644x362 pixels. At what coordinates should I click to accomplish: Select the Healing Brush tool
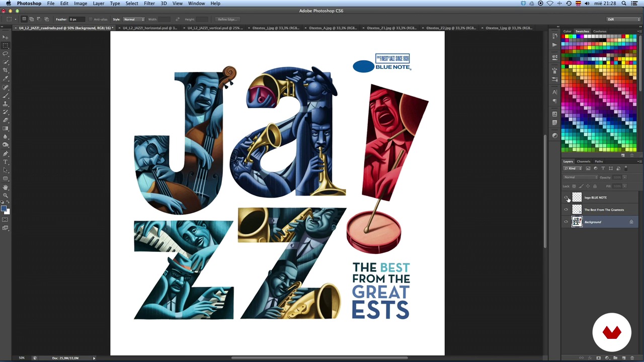6,87
